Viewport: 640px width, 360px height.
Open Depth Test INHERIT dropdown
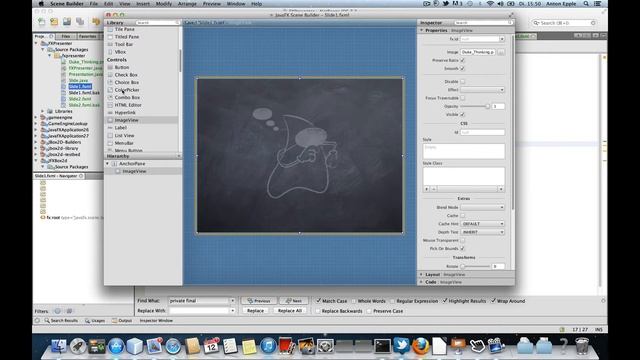[482, 232]
